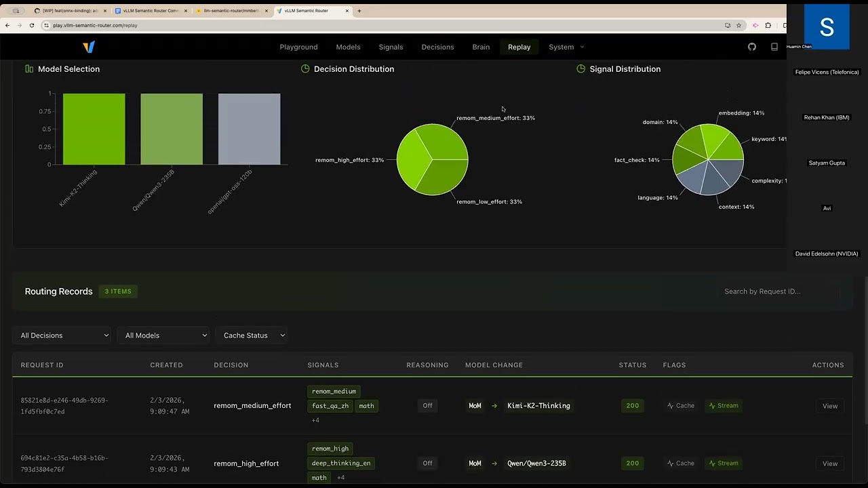Screen dimensions: 868x488
Task: Expand the System menu in navigation
Action: pyautogui.click(x=566, y=47)
